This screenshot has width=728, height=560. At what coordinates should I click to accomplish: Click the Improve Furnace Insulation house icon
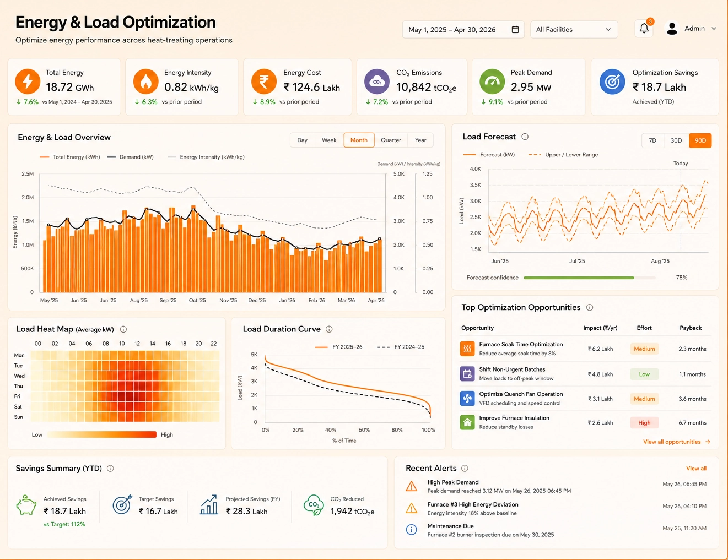pos(467,422)
